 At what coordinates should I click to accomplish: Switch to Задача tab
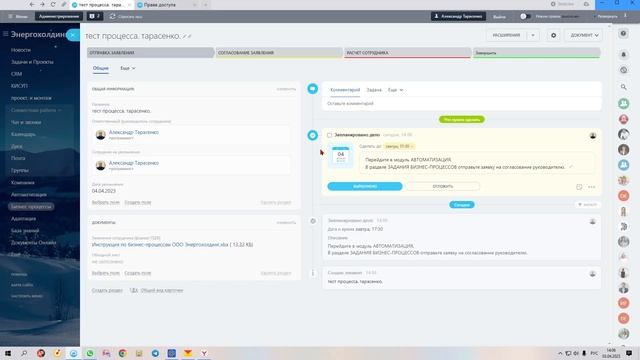pos(374,90)
